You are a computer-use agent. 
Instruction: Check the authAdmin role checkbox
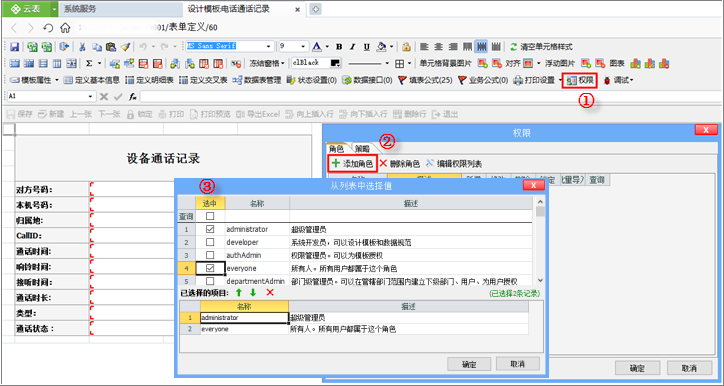coord(210,255)
